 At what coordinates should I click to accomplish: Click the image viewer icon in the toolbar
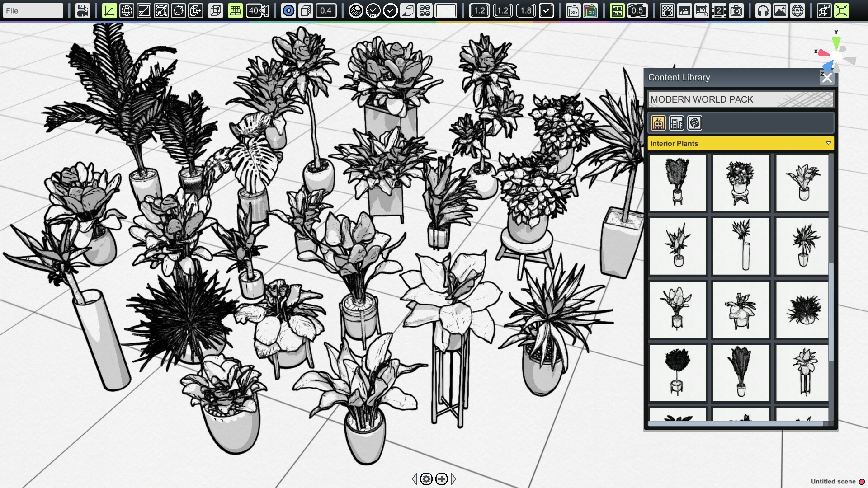(780, 10)
